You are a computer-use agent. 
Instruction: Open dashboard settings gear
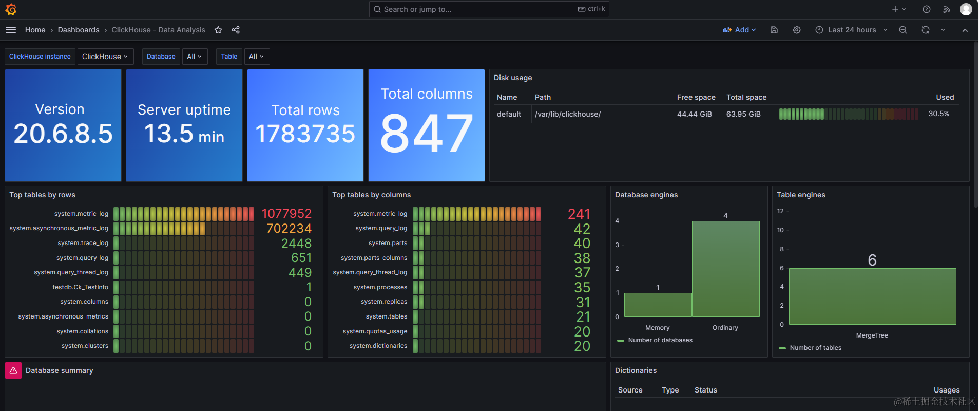tap(797, 30)
